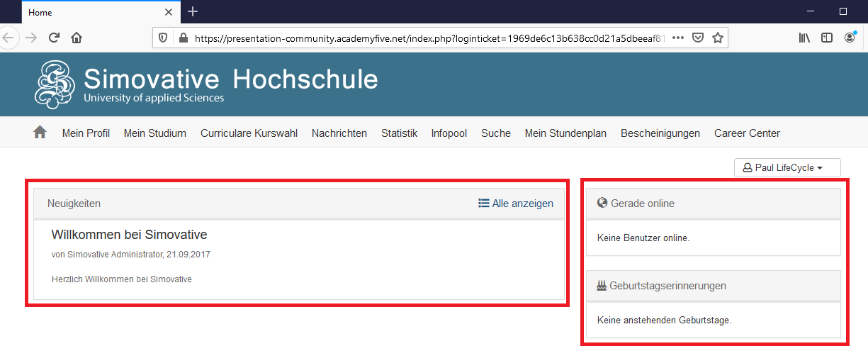Viewport: 868px width, 351px height.
Task: Click the Keine anstehenden Geburtstage text
Action: (x=664, y=320)
